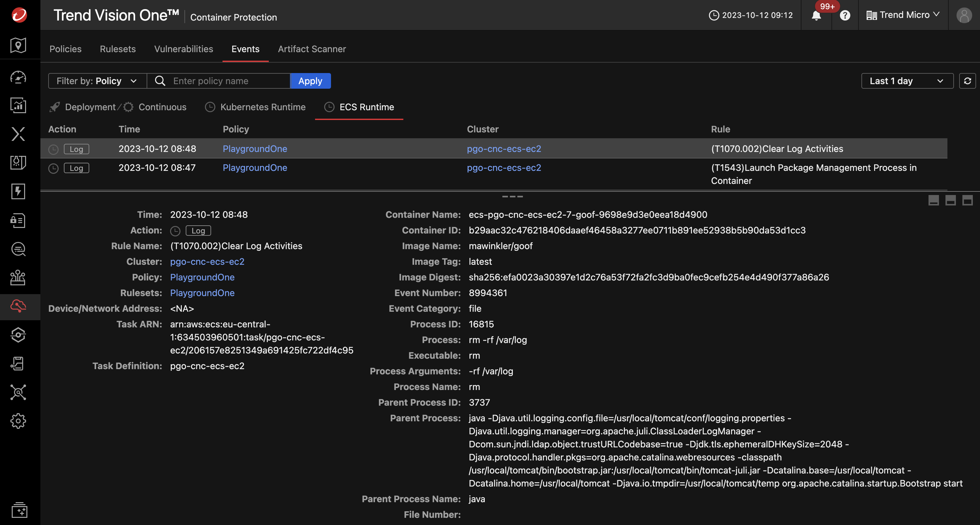
Task: Open the chart report sidebar icon
Action: pyautogui.click(x=18, y=105)
